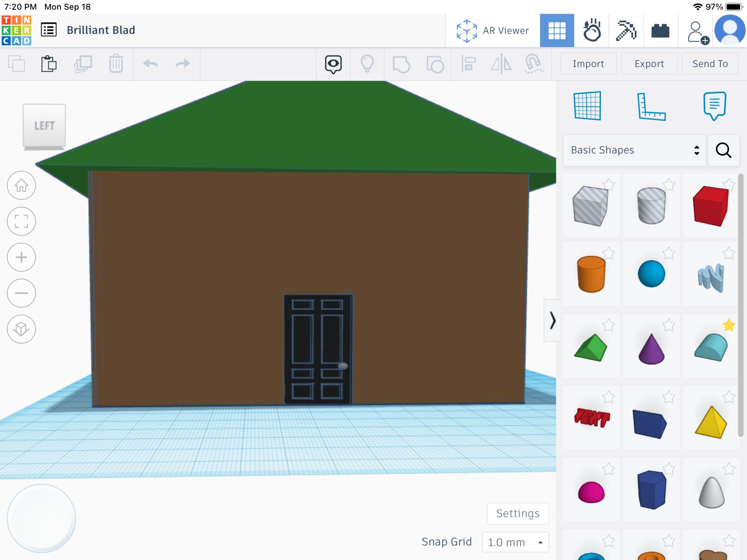This screenshot has width=747, height=560.
Task: Toggle favorite star on round roof shape
Action: click(728, 325)
